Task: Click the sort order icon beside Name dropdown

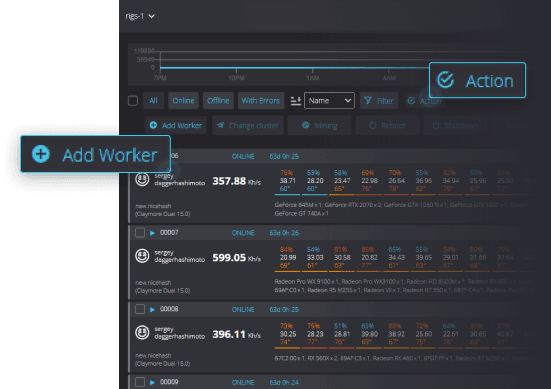Action: (x=296, y=101)
